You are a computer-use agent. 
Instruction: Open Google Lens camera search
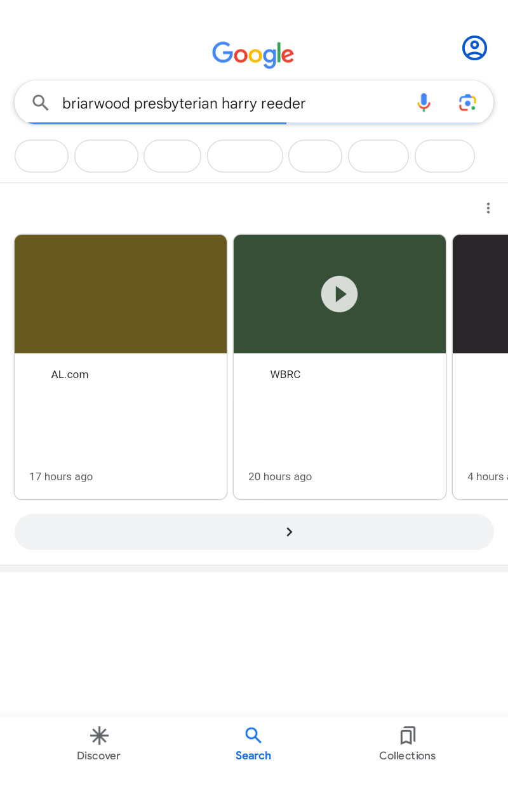(467, 103)
